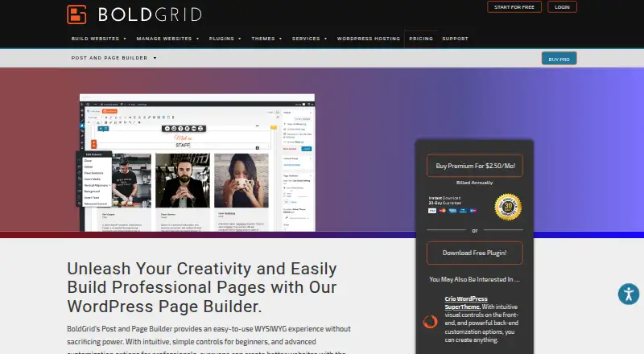
Task: Expand the Build Websites dropdown menu
Action: point(98,39)
